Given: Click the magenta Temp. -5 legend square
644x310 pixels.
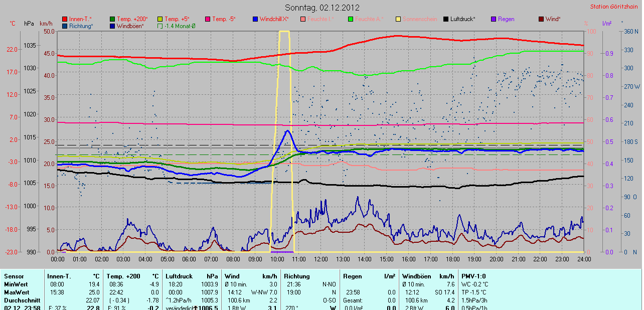Looking at the screenshot, I should point(208,19).
